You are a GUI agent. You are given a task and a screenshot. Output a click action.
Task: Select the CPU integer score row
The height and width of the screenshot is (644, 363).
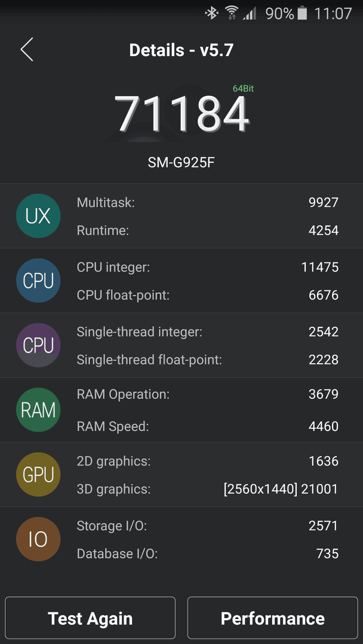coord(208,267)
